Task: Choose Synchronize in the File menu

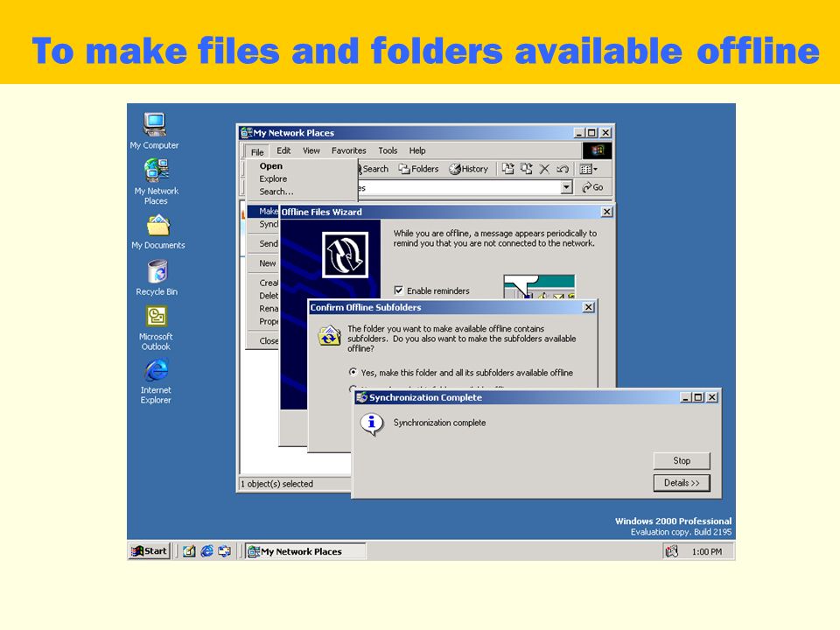Action: [x=263, y=224]
